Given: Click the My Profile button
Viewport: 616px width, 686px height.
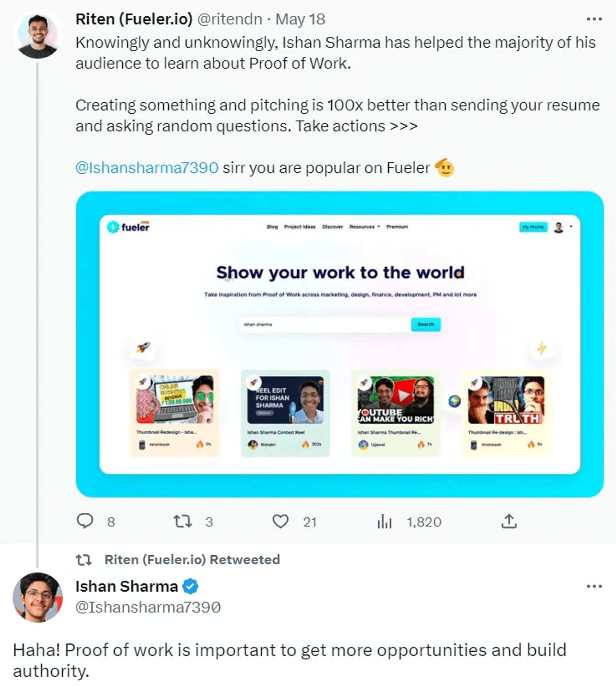Looking at the screenshot, I should click(x=533, y=227).
